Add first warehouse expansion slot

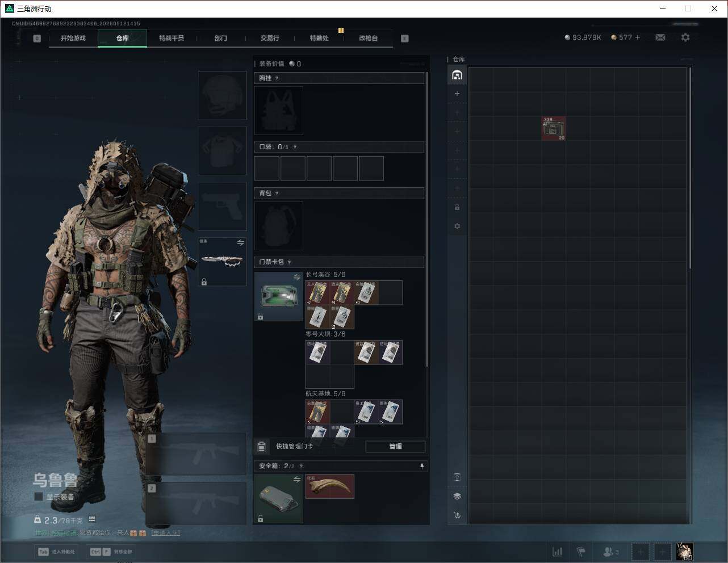coord(457,94)
